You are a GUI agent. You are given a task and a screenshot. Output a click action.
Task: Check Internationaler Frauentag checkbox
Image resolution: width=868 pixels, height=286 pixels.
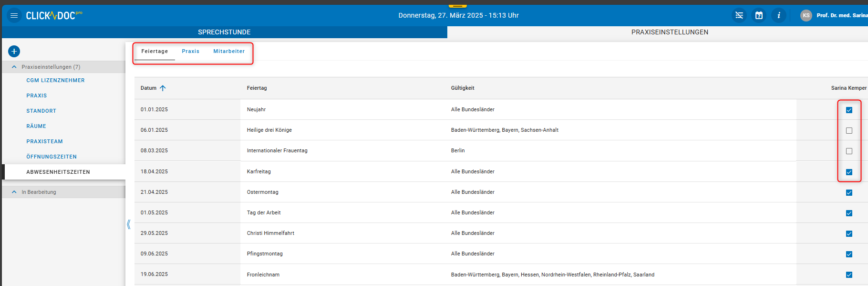coord(849,151)
